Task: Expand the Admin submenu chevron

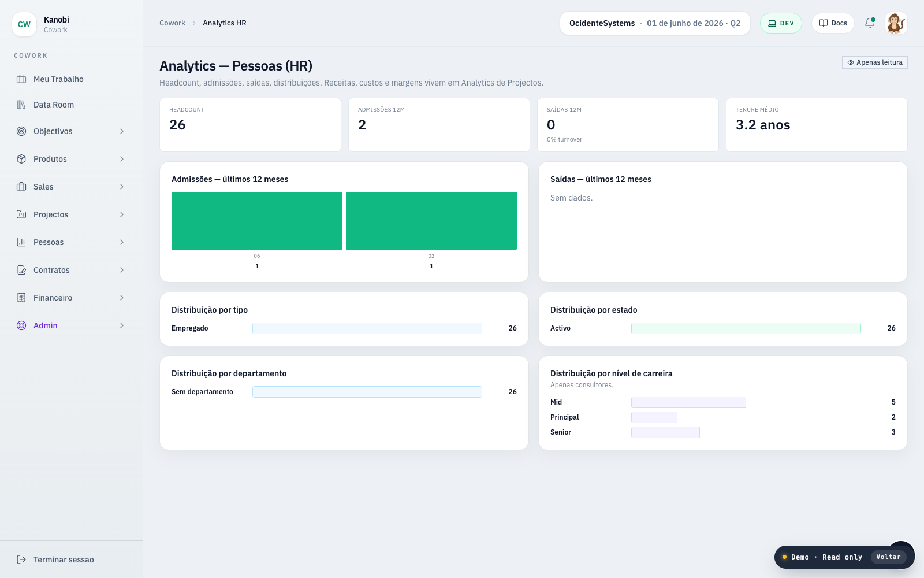Action: click(122, 325)
